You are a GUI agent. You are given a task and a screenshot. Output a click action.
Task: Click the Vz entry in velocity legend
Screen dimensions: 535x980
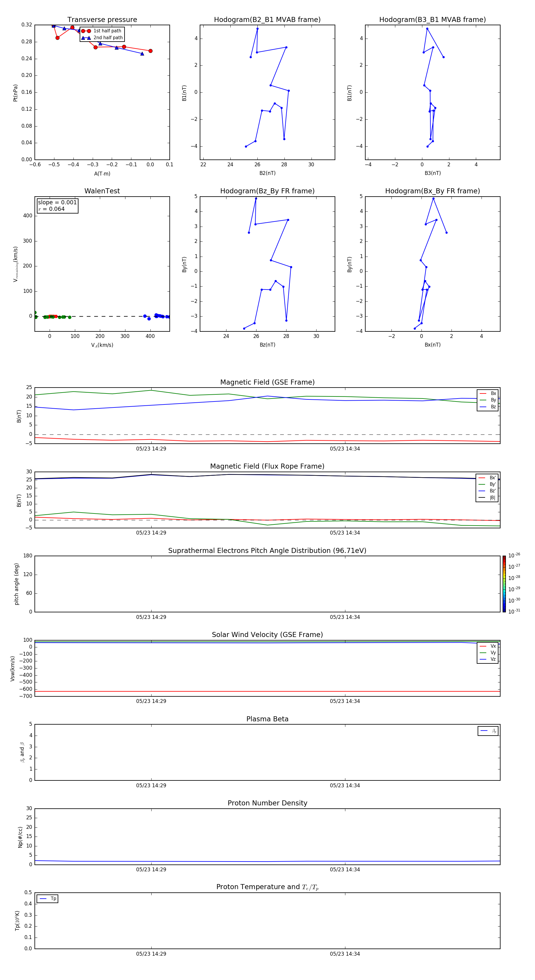point(488,659)
